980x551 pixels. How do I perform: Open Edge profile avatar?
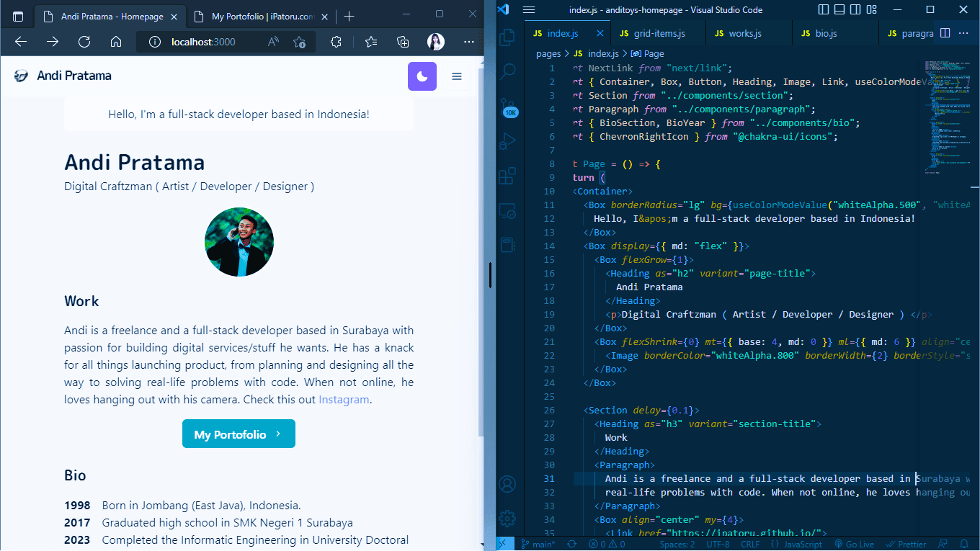(435, 42)
